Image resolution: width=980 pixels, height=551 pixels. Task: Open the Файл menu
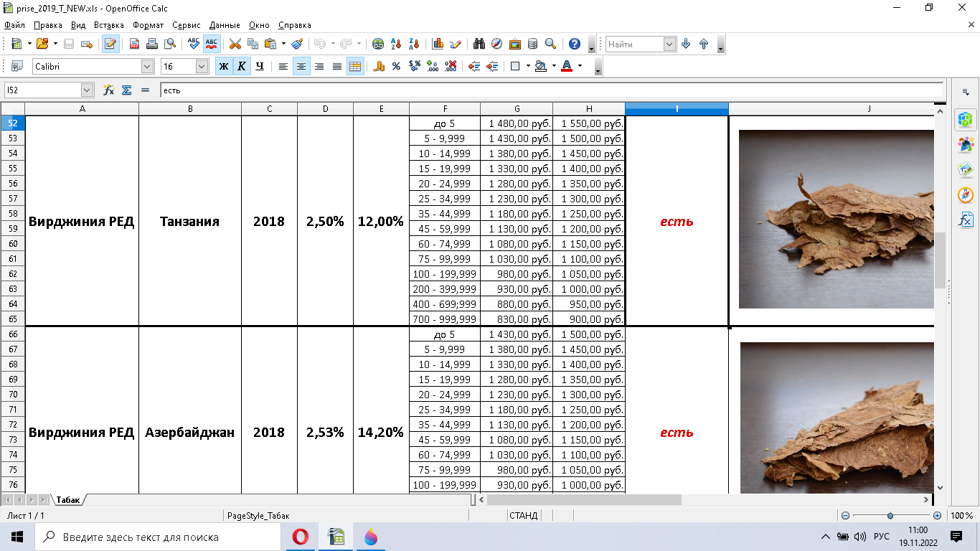pos(14,25)
